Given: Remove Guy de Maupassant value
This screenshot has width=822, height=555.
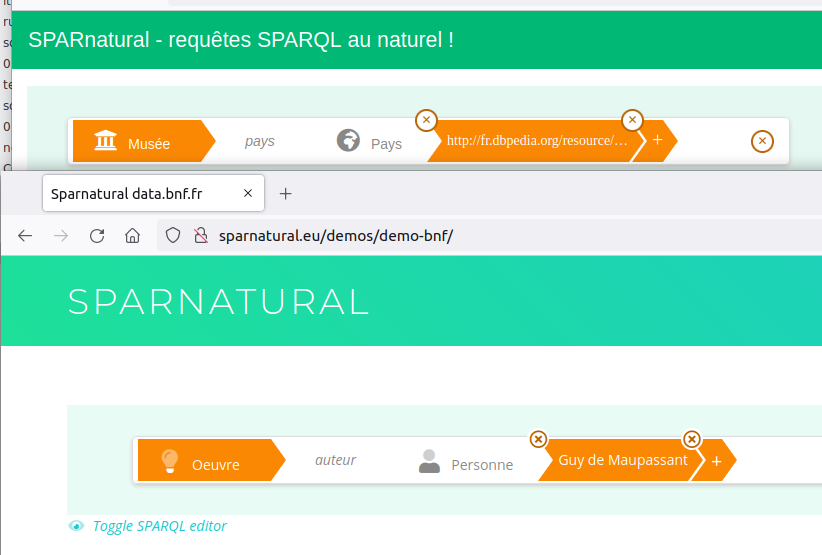Looking at the screenshot, I should tap(692, 439).
